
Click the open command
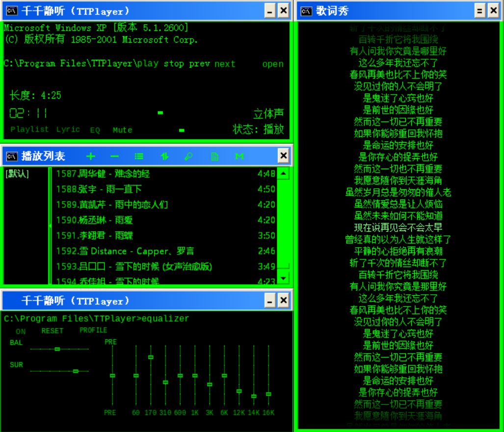click(273, 64)
